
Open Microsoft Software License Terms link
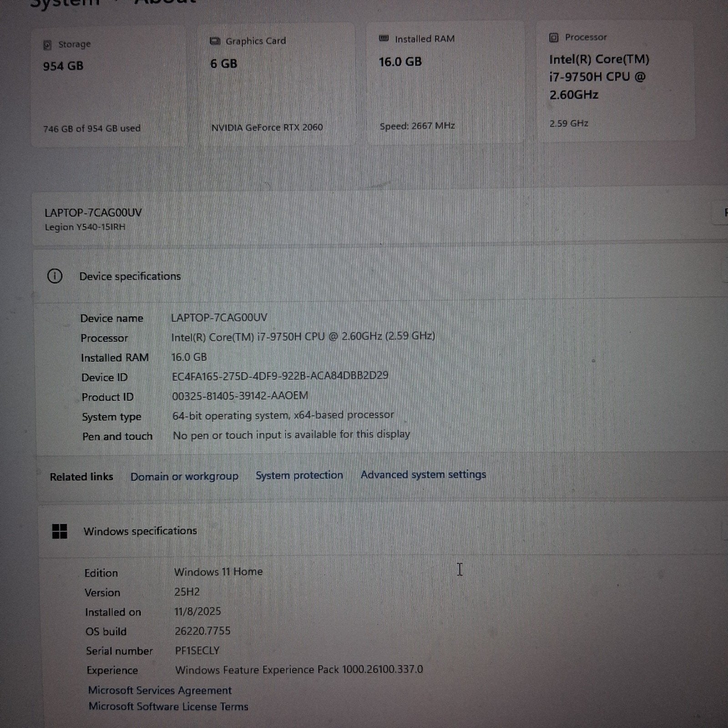click(168, 707)
